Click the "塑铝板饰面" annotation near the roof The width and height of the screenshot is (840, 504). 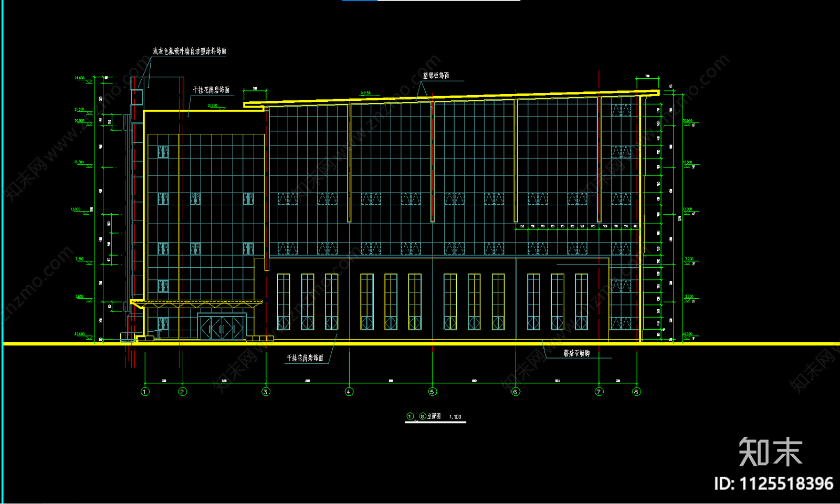pos(436,76)
